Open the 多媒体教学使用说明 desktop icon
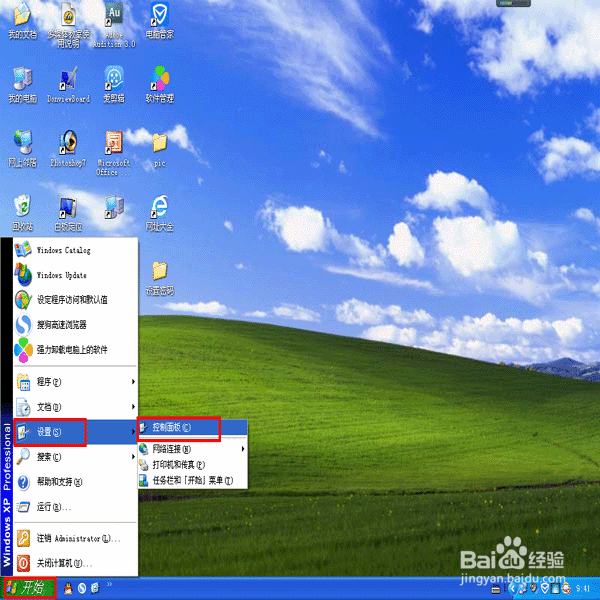This screenshot has width=600, height=600. pyautogui.click(x=68, y=25)
